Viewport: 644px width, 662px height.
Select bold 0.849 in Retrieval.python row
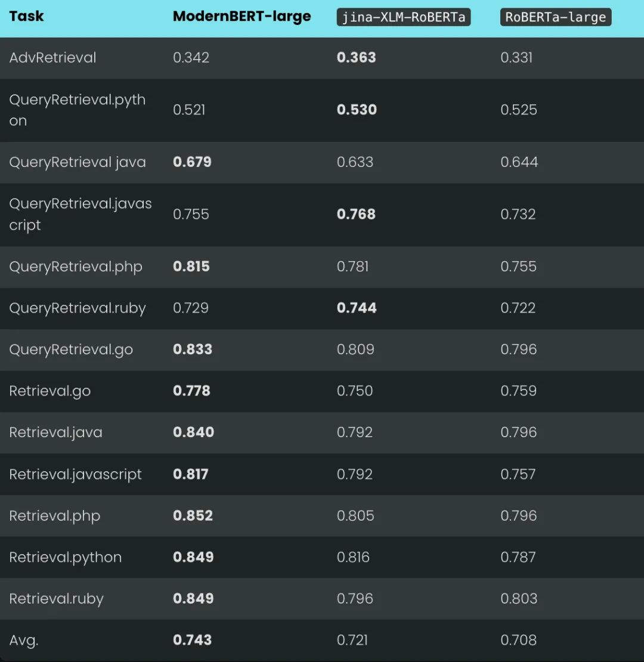(193, 557)
